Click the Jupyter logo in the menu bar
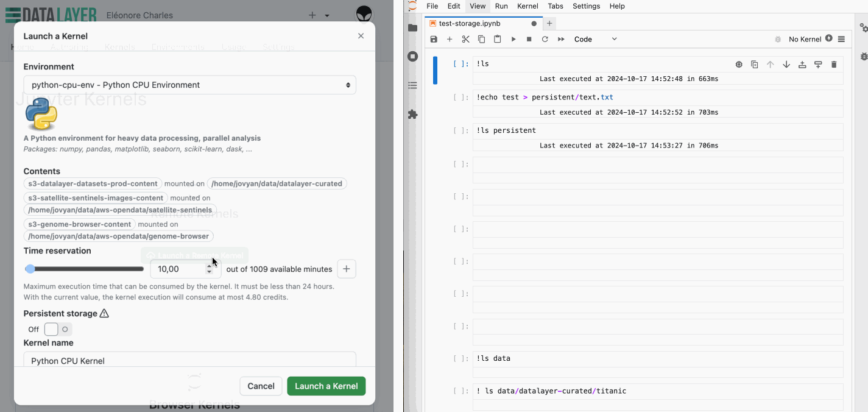The image size is (868, 412). 413,5
